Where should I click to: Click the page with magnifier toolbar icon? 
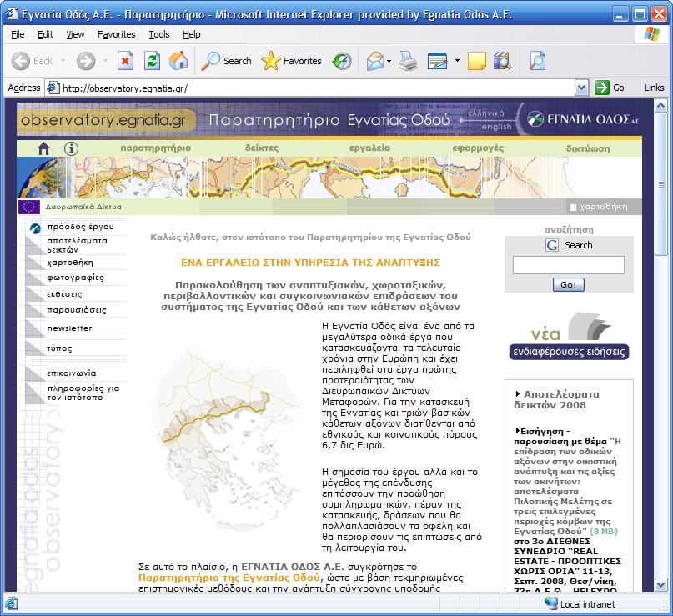coord(537,61)
